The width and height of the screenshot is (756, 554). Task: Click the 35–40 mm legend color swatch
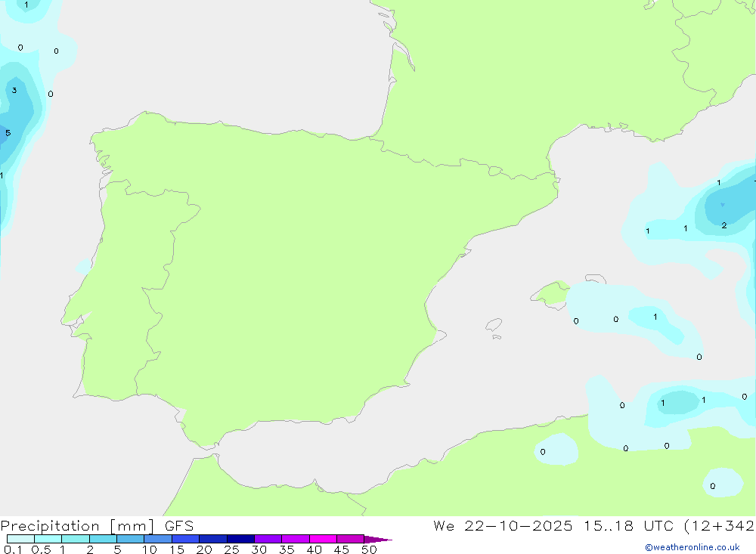(x=295, y=539)
